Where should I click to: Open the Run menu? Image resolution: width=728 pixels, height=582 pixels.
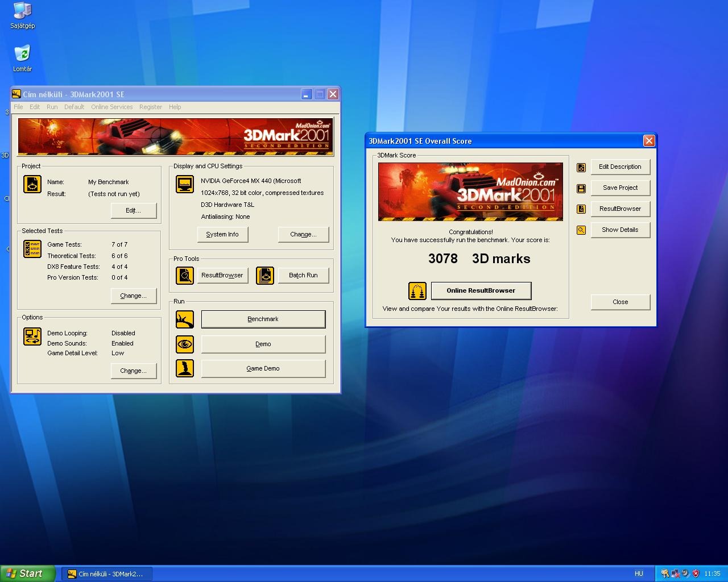click(52, 107)
